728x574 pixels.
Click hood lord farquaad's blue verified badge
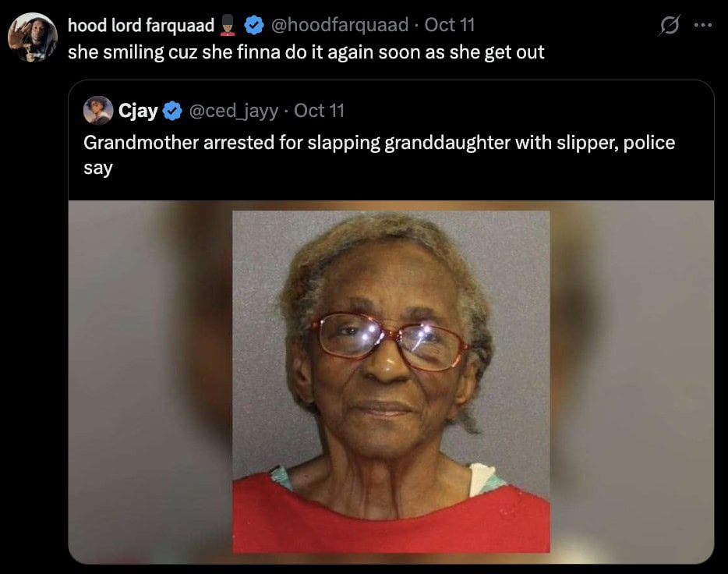point(254,25)
